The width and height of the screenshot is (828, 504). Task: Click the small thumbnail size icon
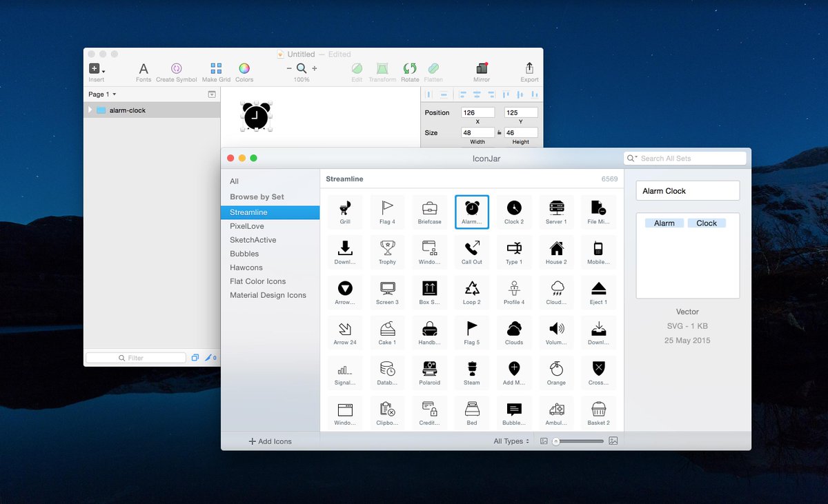[544, 441]
